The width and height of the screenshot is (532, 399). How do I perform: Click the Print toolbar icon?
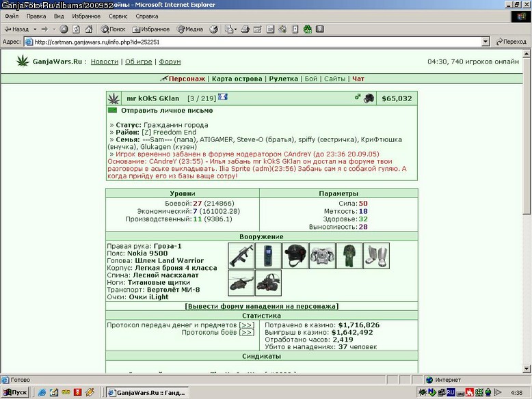(x=245, y=29)
